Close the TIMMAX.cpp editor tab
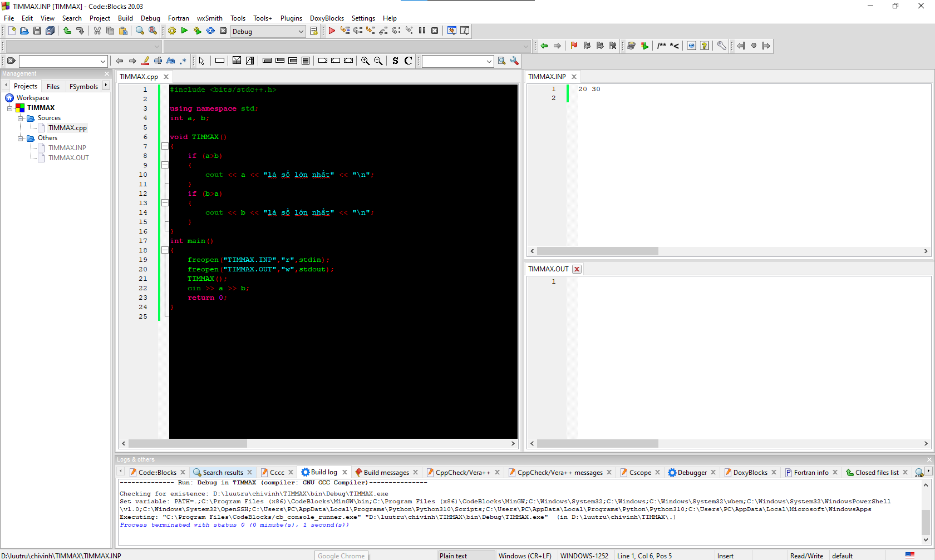This screenshot has width=935, height=560. point(166,77)
